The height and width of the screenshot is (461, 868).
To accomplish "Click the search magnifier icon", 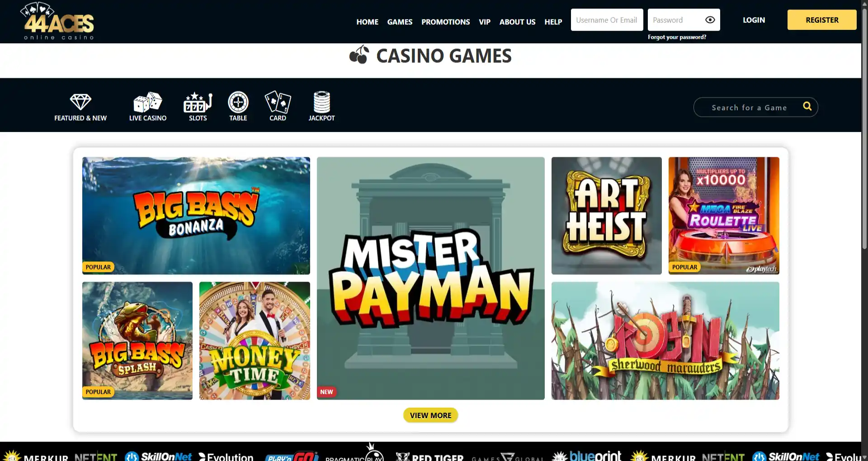I will (x=807, y=106).
